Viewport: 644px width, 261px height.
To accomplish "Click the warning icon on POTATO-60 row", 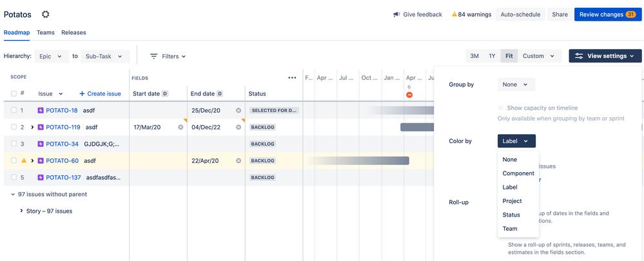I will click(x=24, y=160).
